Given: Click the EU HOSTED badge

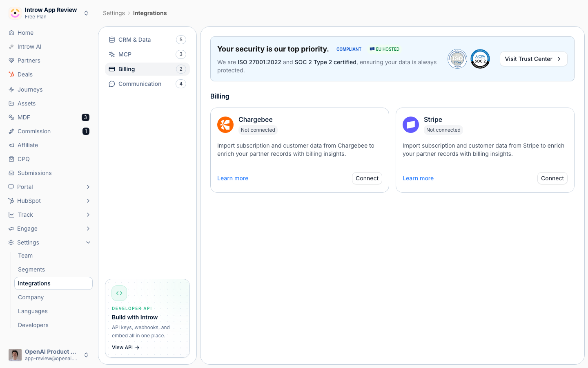Looking at the screenshot, I should pyautogui.click(x=385, y=49).
